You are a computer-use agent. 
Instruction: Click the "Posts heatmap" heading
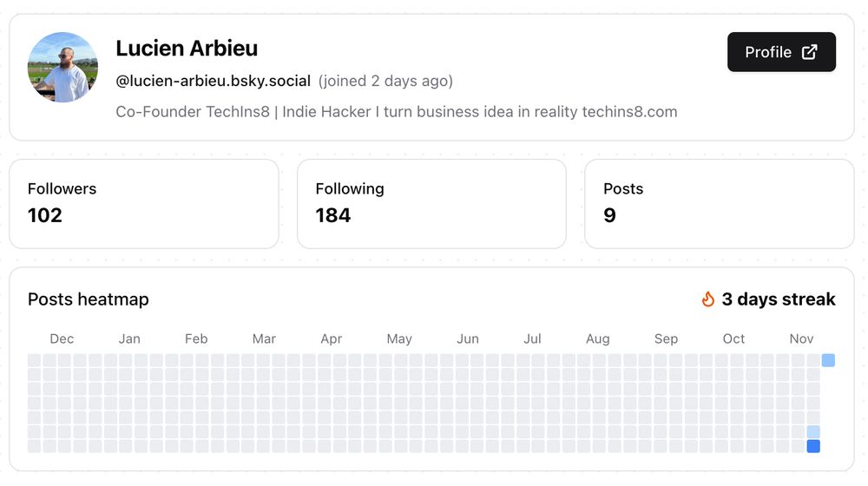tap(89, 299)
